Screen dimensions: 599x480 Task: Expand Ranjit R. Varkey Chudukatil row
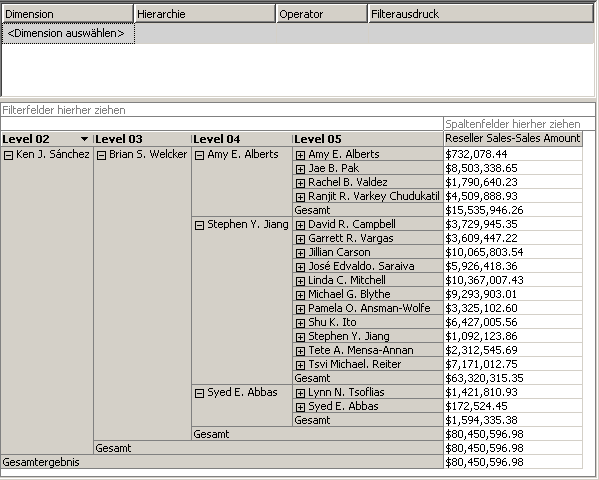[x=300, y=197]
